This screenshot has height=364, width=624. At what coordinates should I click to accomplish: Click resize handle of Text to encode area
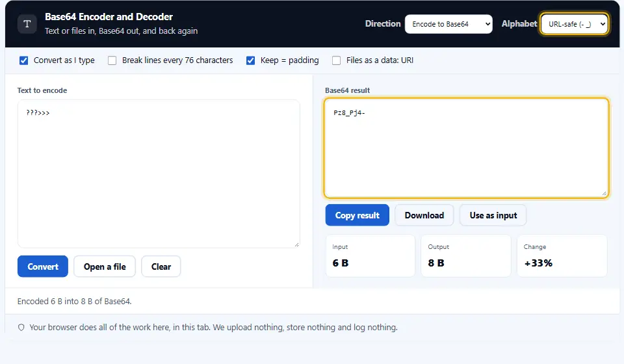click(296, 244)
